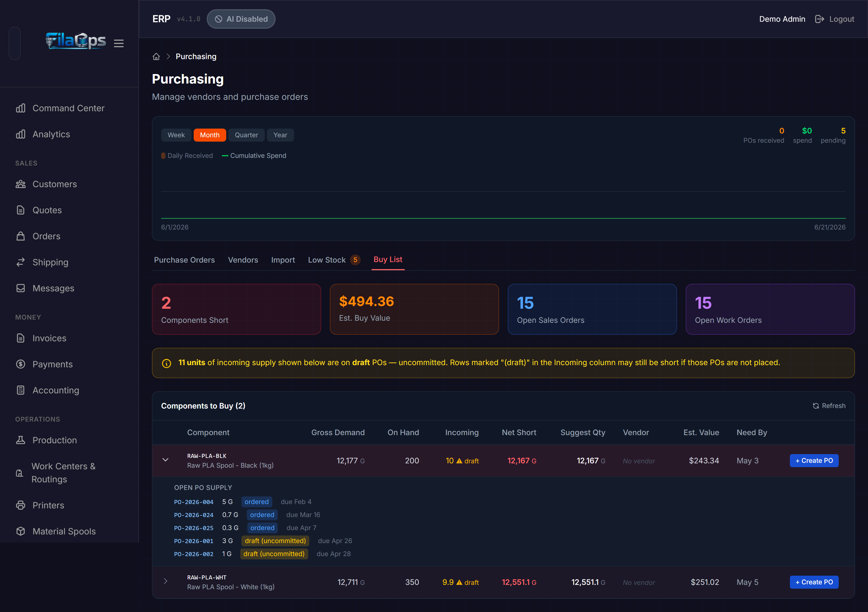Click the Material Spools cube icon
The image size is (868, 612).
20,531
